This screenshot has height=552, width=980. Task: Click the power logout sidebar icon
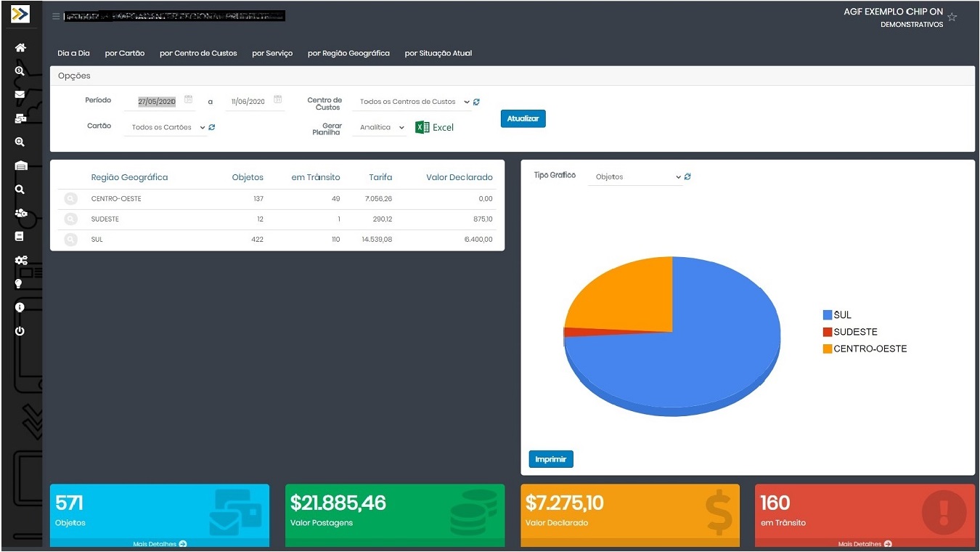click(x=20, y=331)
